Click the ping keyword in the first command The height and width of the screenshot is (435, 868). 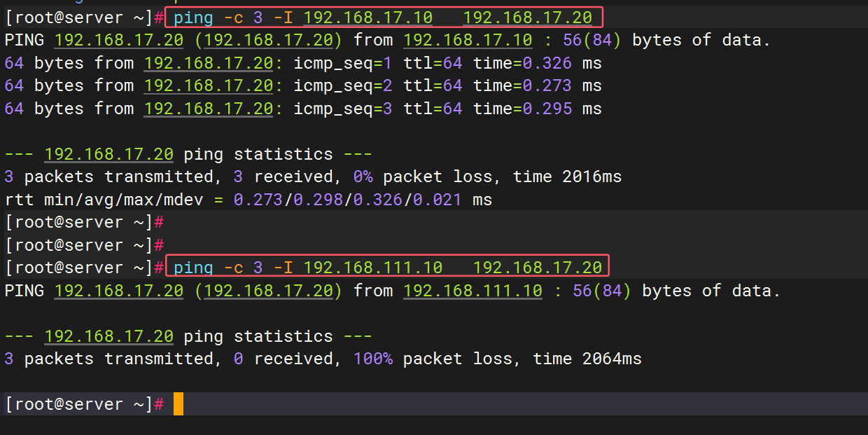[193, 17]
